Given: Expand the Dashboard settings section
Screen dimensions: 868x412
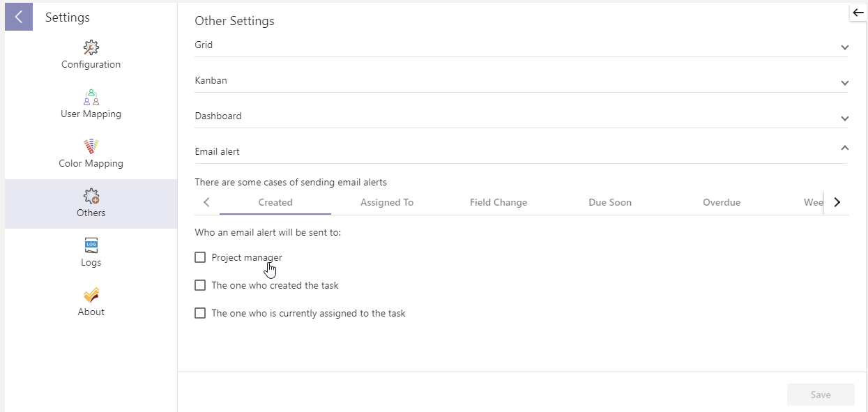Looking at the screenshot, I should (x=844, y=119).
